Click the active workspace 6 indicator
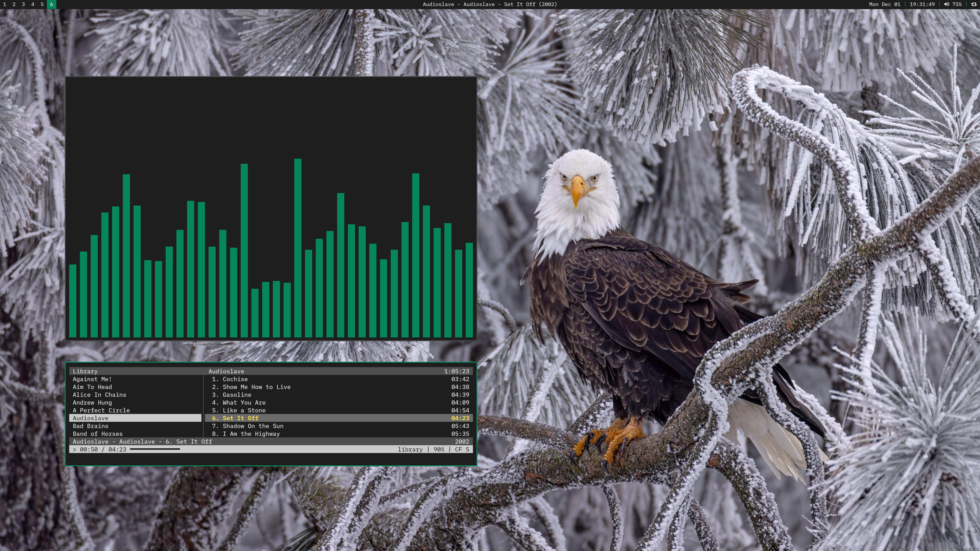The height and width of the screenshot is (551, 980). (51, 4)
